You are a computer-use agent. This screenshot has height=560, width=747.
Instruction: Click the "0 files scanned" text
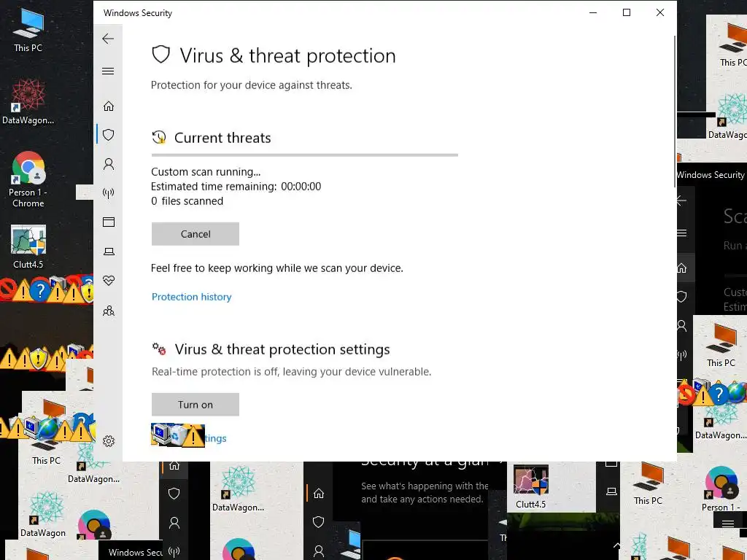[187, 201]
